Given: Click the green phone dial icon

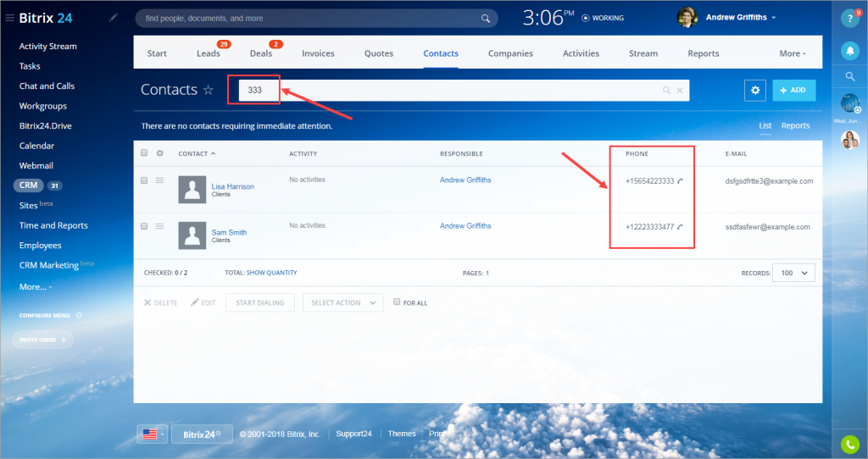Looking at the screenshot, I should point(849,444).
